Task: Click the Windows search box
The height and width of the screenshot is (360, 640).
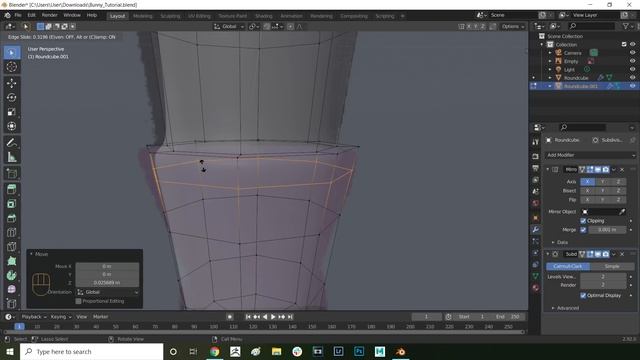Action: pos(91,351)
